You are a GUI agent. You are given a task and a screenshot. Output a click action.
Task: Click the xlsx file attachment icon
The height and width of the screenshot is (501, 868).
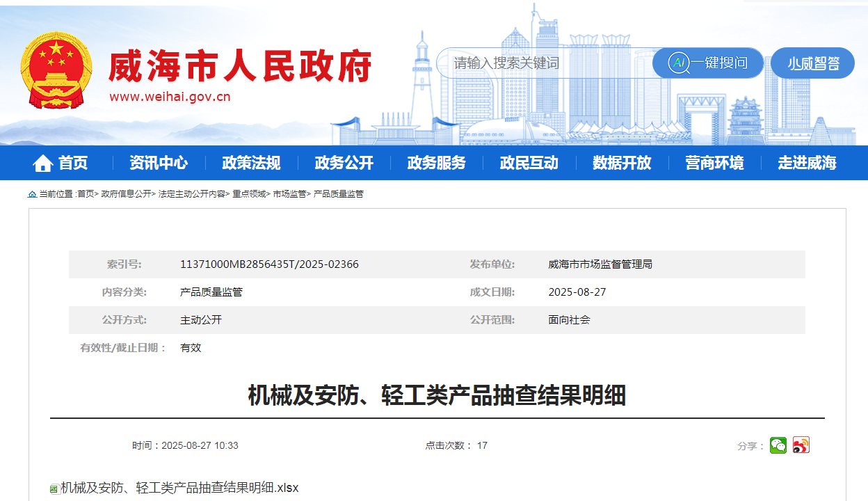click(x=54, y=489)
